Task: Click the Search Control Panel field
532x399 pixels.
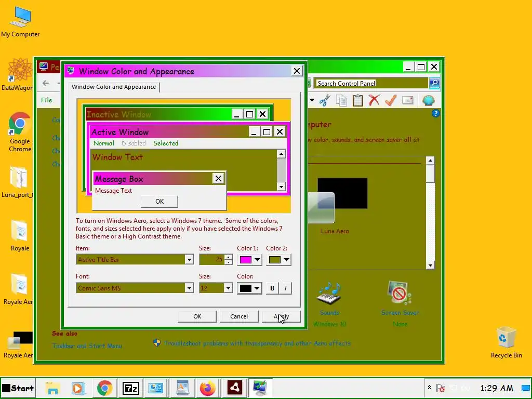Action: (x=371, y=84)
